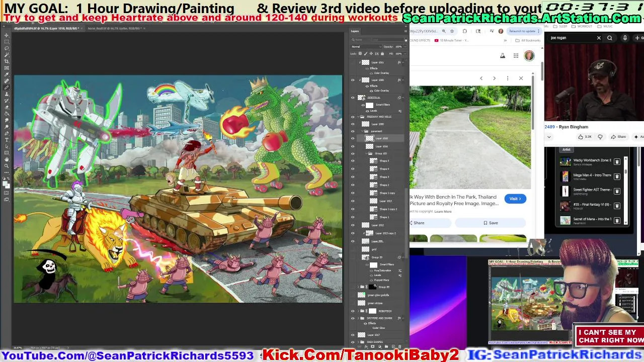Select the Lasso tool
Screen dimensions: 644x362
coord(7,48)
